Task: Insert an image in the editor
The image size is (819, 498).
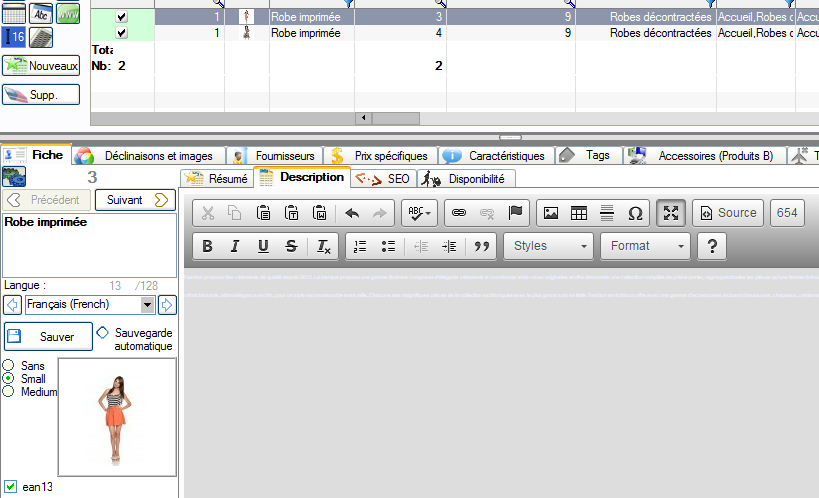Action: pyautogui.click(x=549, y=213)
